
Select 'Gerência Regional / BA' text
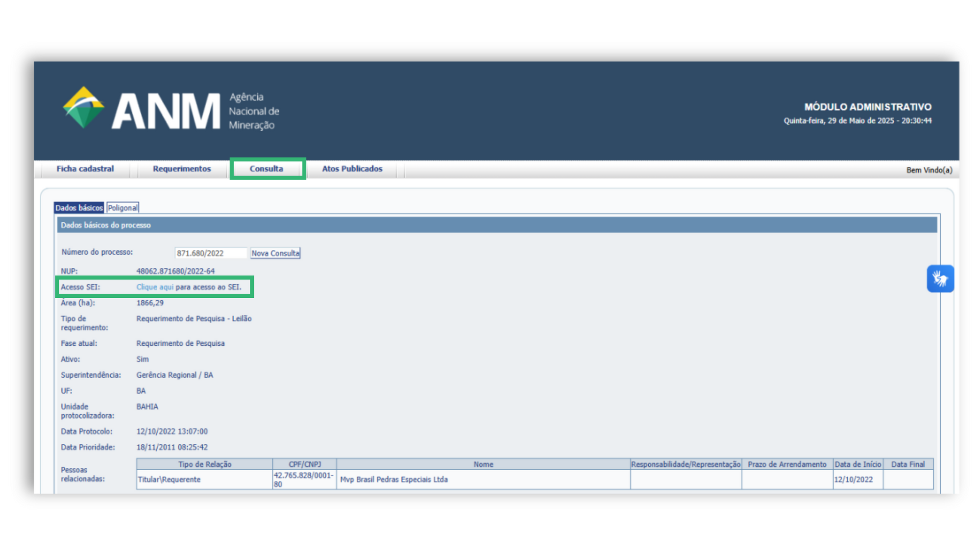tap(174, 375)
